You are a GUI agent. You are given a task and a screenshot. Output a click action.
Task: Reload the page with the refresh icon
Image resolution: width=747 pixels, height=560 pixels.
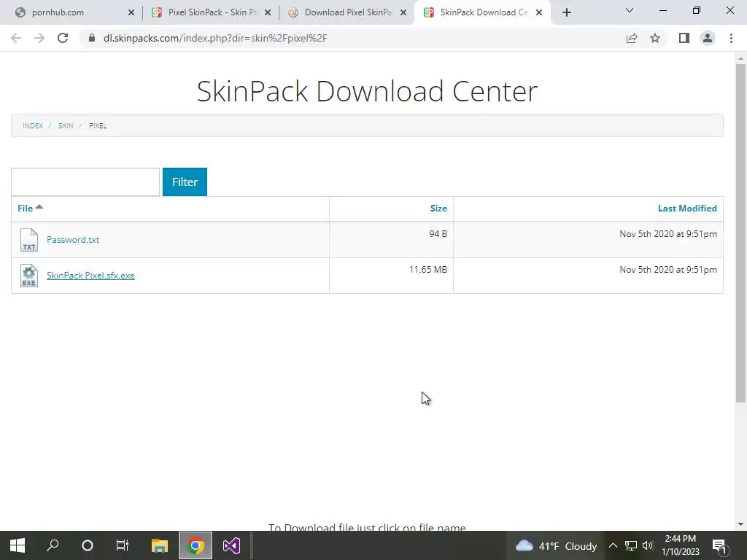coord(63,38)
